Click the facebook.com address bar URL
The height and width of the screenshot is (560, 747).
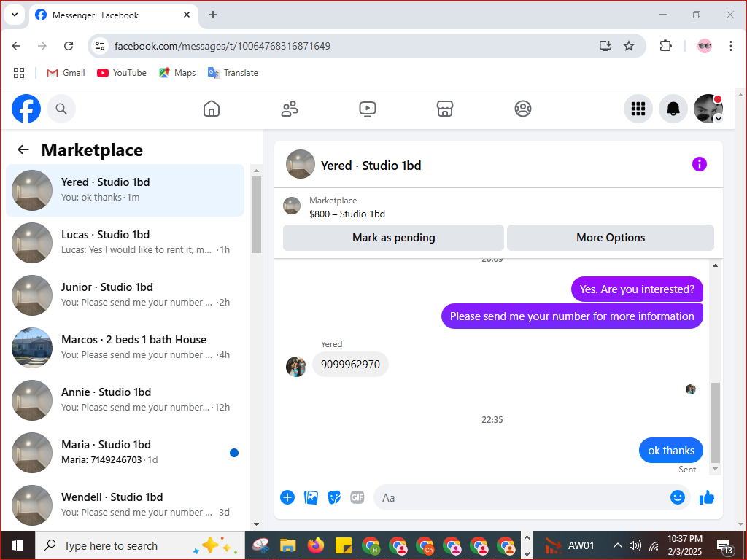(x=222, y=46)
